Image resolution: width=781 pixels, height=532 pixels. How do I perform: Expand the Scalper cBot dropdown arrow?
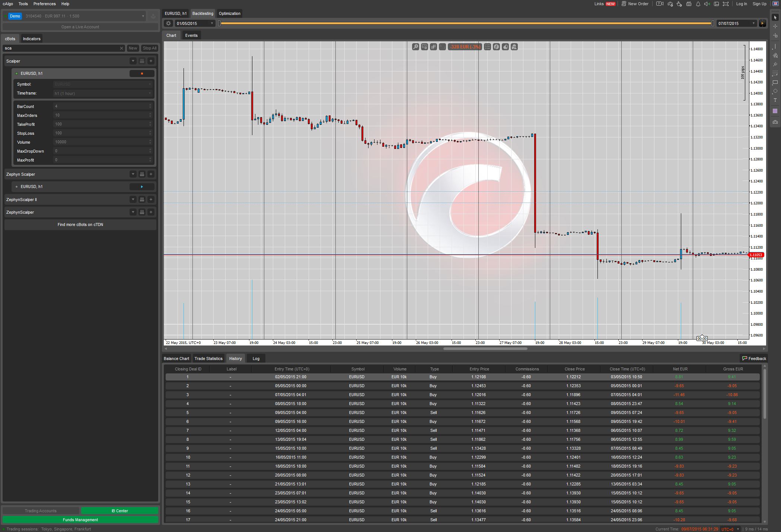tap(133, 61)
